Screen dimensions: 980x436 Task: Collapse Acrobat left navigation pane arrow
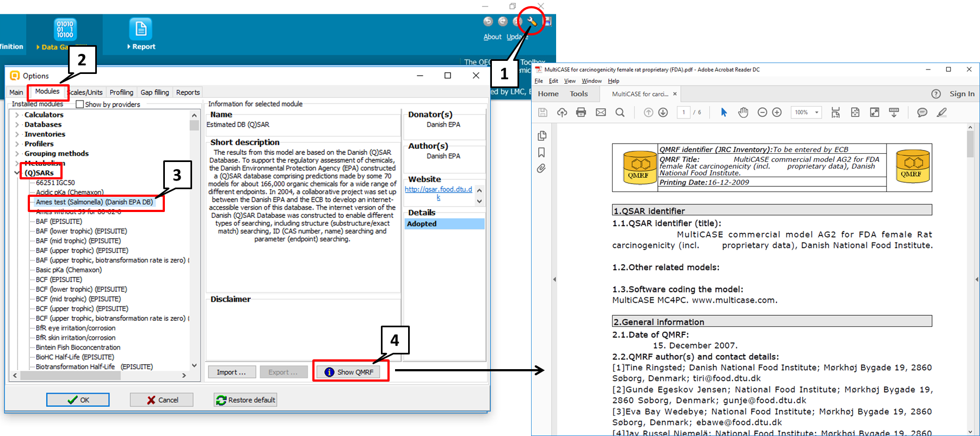pyautogui.click(x=554, y=279)
